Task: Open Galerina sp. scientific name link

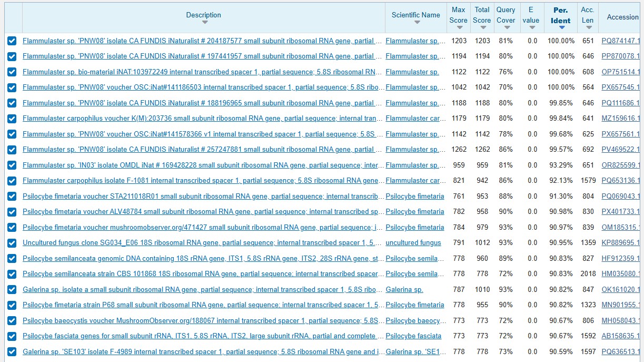Action: click(404, 289)
